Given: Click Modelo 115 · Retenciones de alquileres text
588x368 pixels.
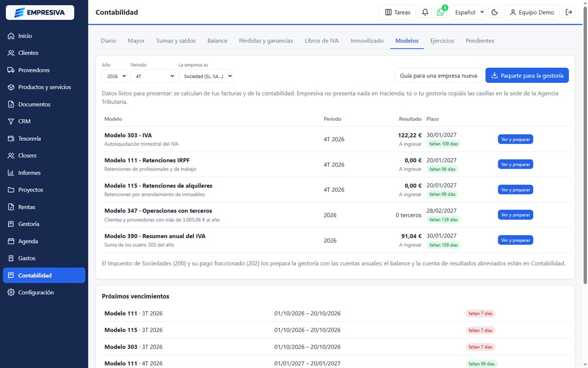Looking at the screenshot, I should (x=158, y=185).
